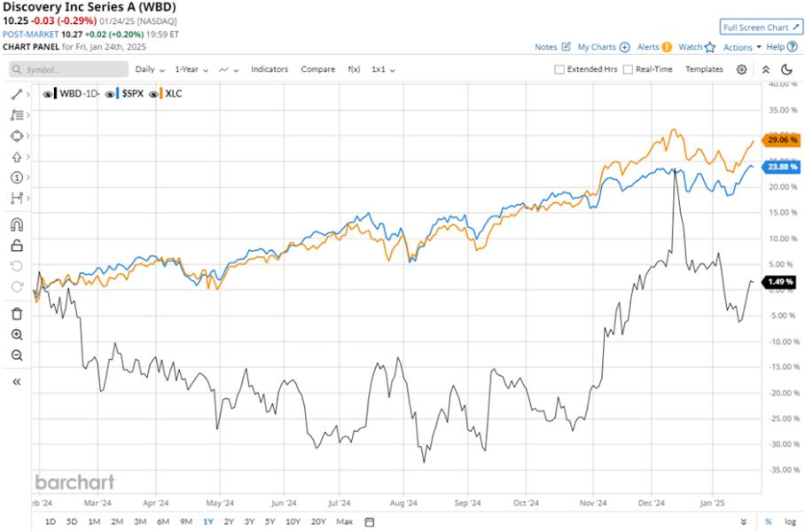Select the arrow marker tool
Viewport: 805px width, 532px height.
point(17,157)
